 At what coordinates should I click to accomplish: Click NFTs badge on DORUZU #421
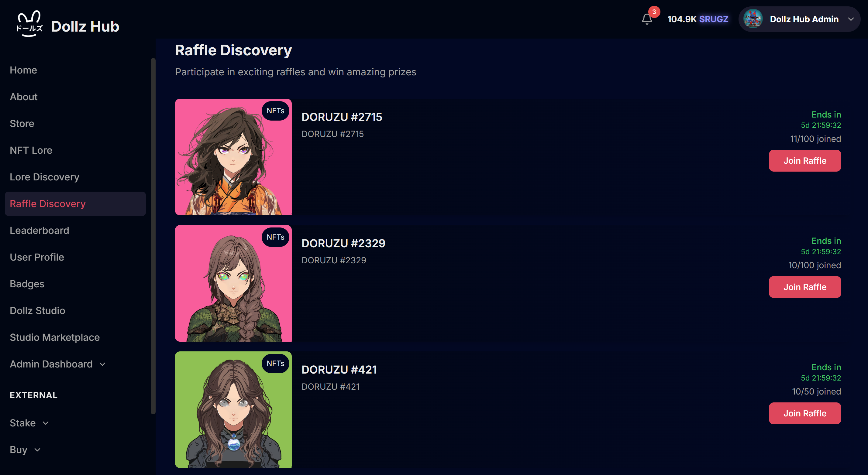[275, 363]
